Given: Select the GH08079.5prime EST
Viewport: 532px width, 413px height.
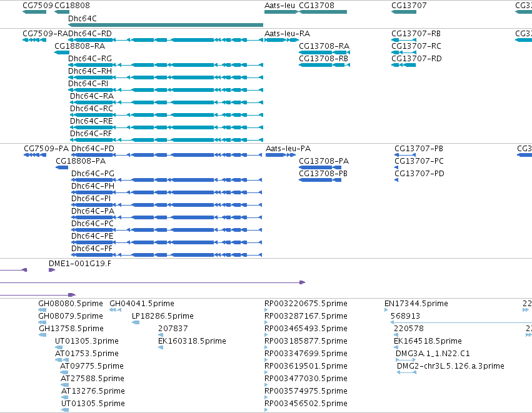Looking at the screenshot, I should [43, 322].
